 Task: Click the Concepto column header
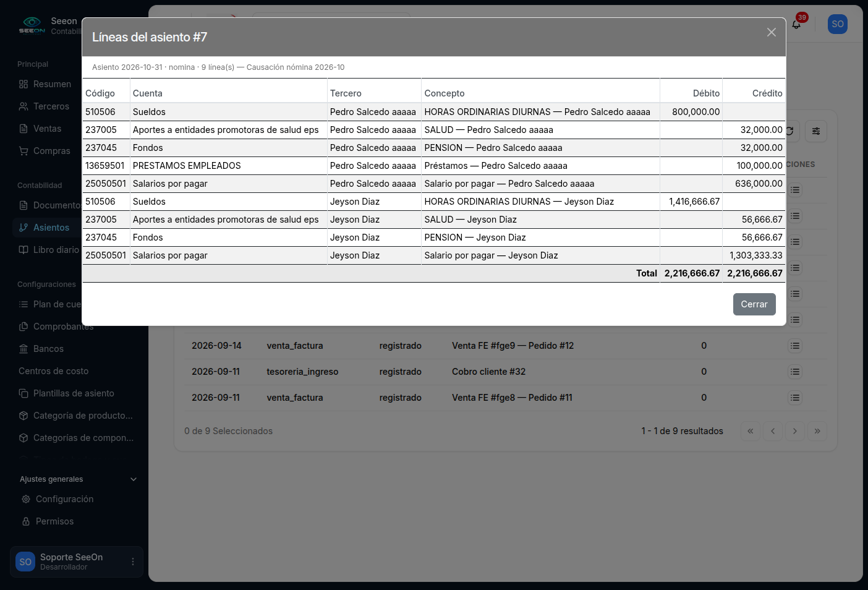[x=445, y=93]
